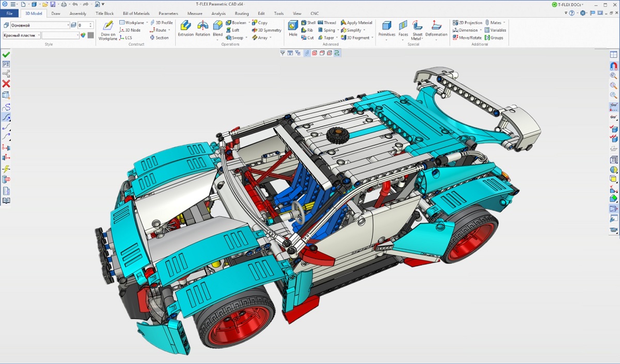Screen dimensions: 620x364
Task: Open the Groups tool
Action: pos(494,38)
